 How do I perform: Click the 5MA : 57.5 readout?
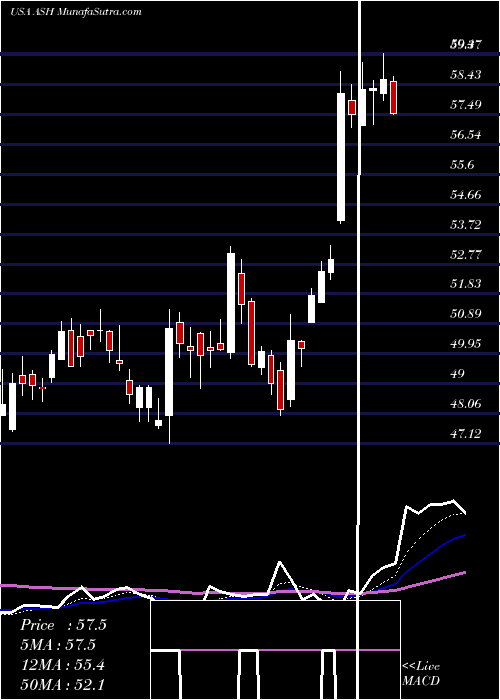pos(58,645)
